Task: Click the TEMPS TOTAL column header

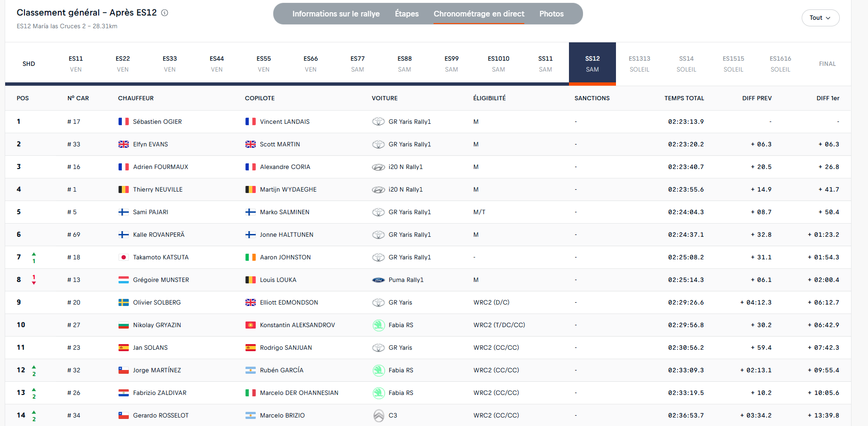Action: point(684,98)
